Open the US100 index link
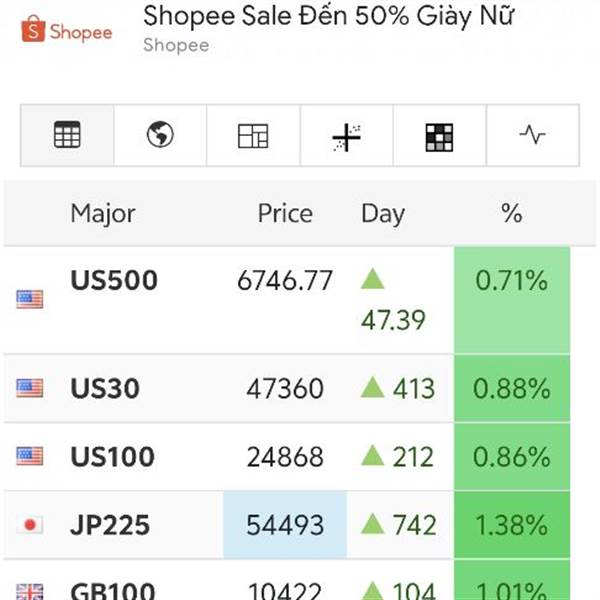Image resolution: width=600 pixels, height=600 pixels. [x=112, y=457]
